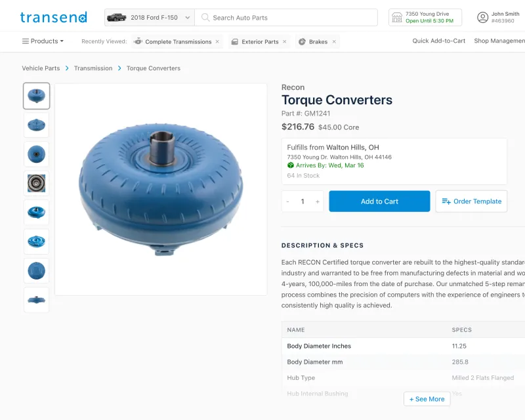Image resolution: width=525 pixels, height=420 pixels.
Task: Click the brake rotor icon on Brakes chip
Action: point(301,41)
